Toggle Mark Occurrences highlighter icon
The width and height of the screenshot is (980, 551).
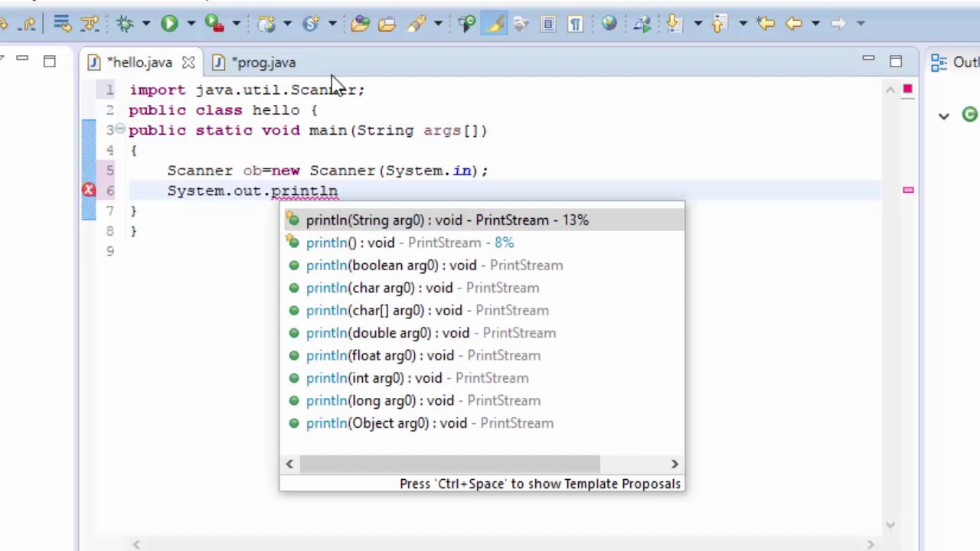495,24
